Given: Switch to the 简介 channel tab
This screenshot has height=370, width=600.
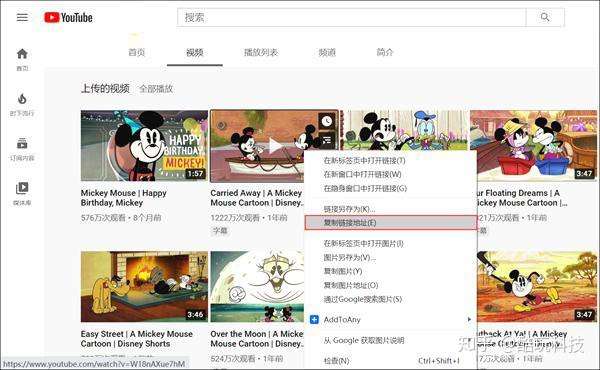Looking at the screenshot, I should click(x=385, y=52).
